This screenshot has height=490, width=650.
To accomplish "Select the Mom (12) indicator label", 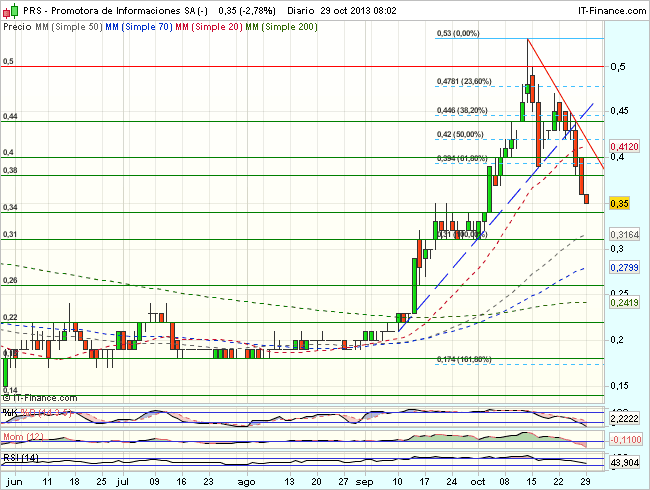I will click(23, 437).
